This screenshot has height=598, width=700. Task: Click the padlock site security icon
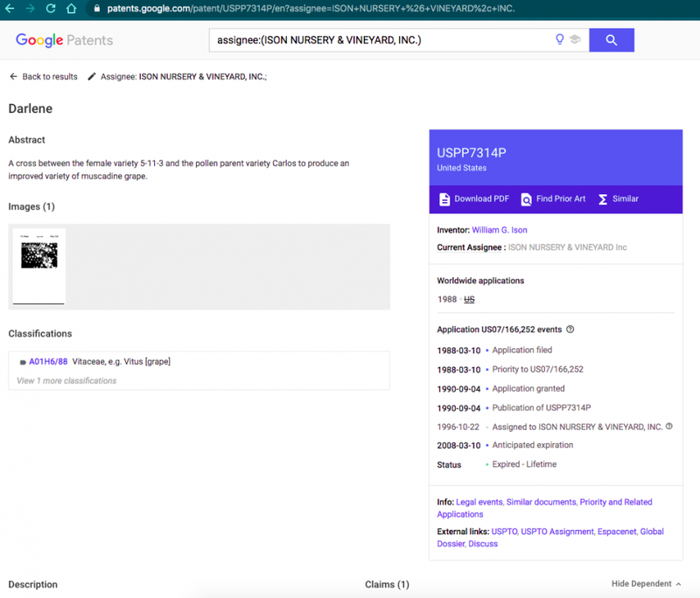coord(97,9)
